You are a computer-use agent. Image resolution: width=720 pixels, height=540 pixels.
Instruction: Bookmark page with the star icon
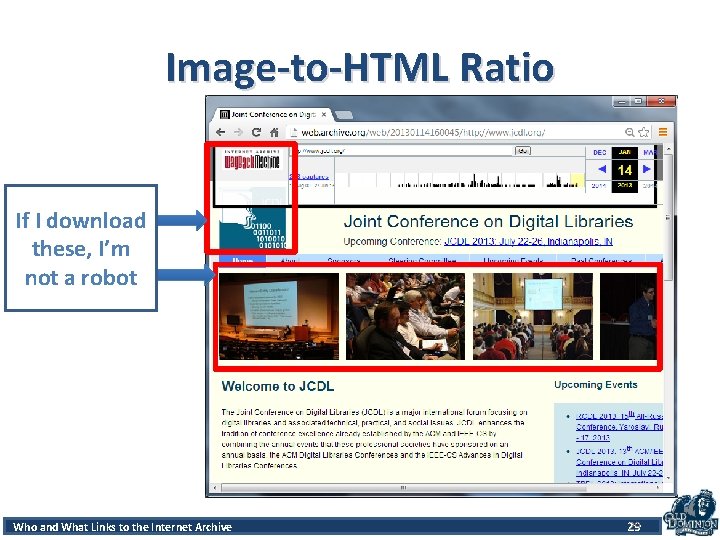point(643,132)
